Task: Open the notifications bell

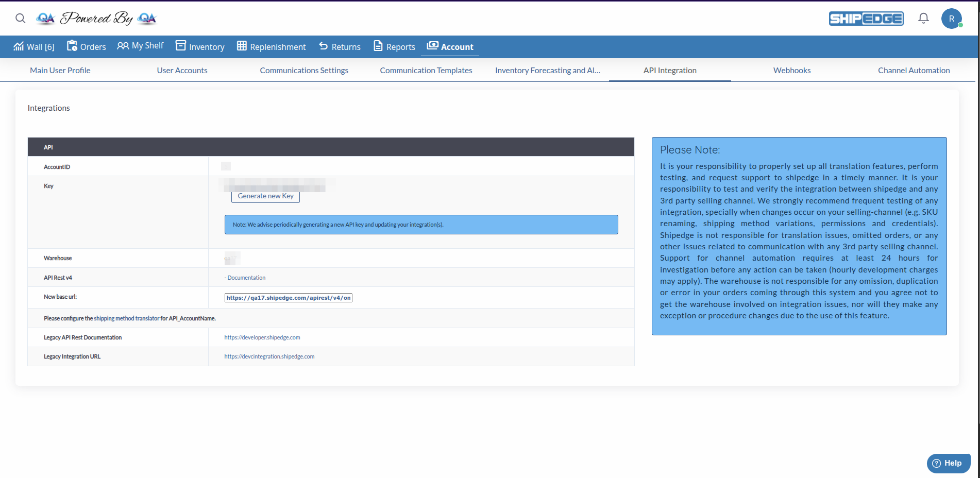Action: [x=923, y=18]
